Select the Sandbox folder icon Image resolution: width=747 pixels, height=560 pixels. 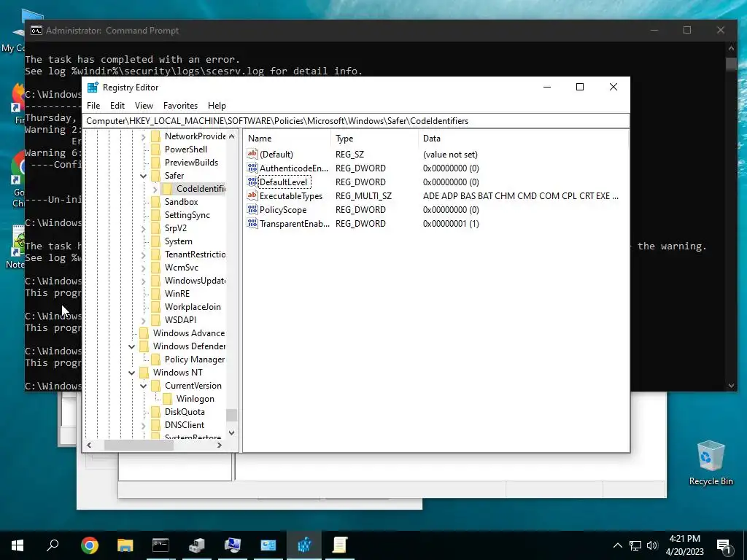click(x=156, y=202)
